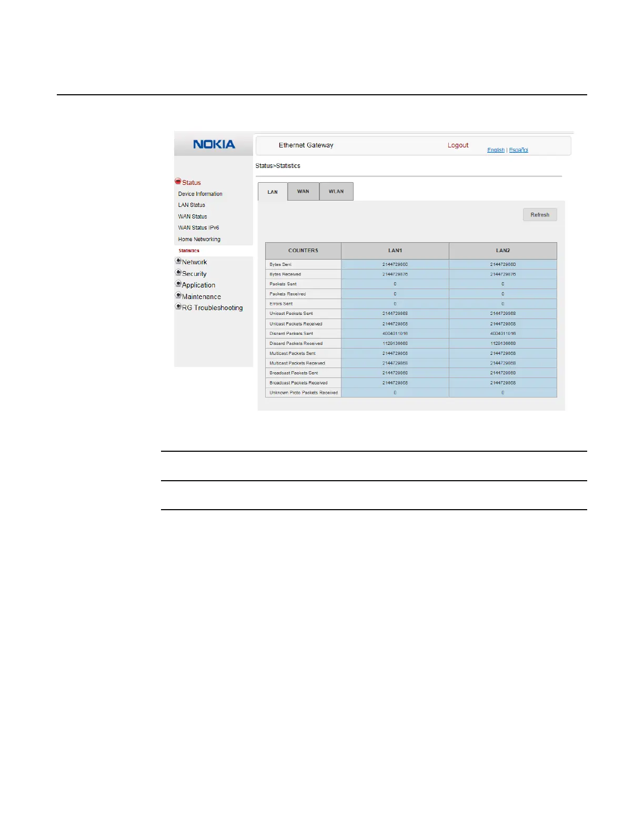Expand the Application menu section
Viewport: 644px width, 834px height.
pyautogui.click(x=178, y=284)
